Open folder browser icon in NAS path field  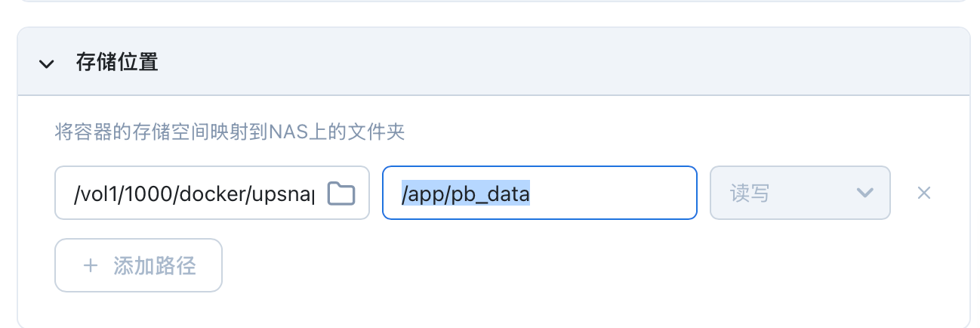click(341, 193)
